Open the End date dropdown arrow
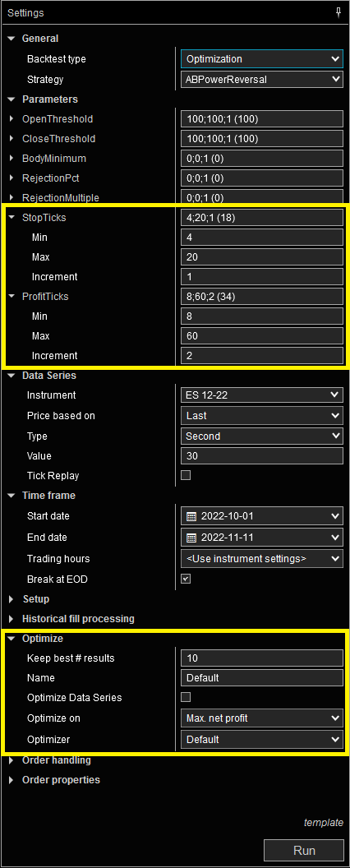This screenshot has height=868, width=350. click(334, 538)
